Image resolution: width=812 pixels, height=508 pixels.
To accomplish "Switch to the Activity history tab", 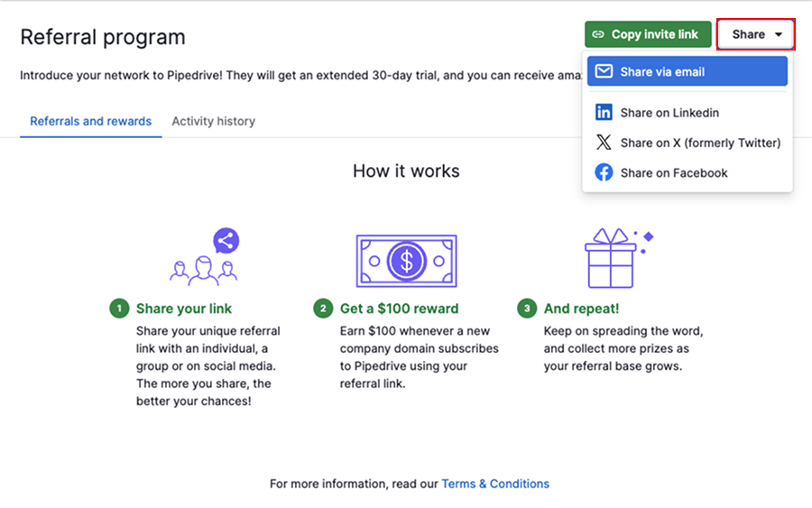I will (x=213, y=121).
